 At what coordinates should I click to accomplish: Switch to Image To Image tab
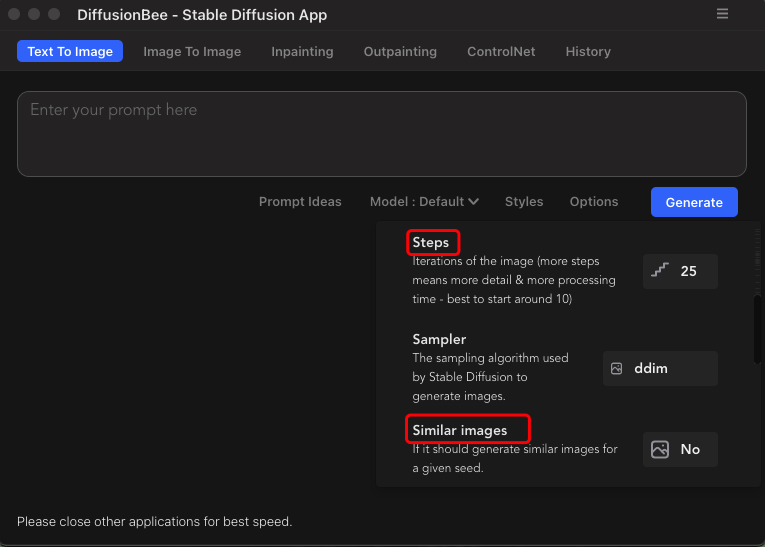(x=192, y=51)
